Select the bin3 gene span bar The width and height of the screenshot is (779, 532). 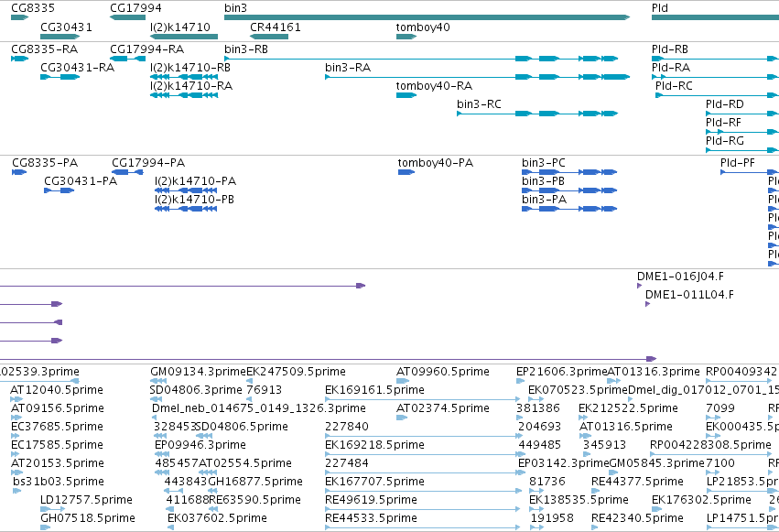tap(427, 17)
